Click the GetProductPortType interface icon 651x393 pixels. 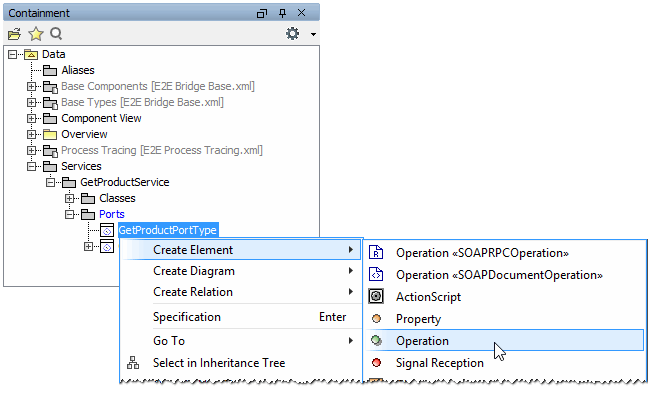coord(107,230)
